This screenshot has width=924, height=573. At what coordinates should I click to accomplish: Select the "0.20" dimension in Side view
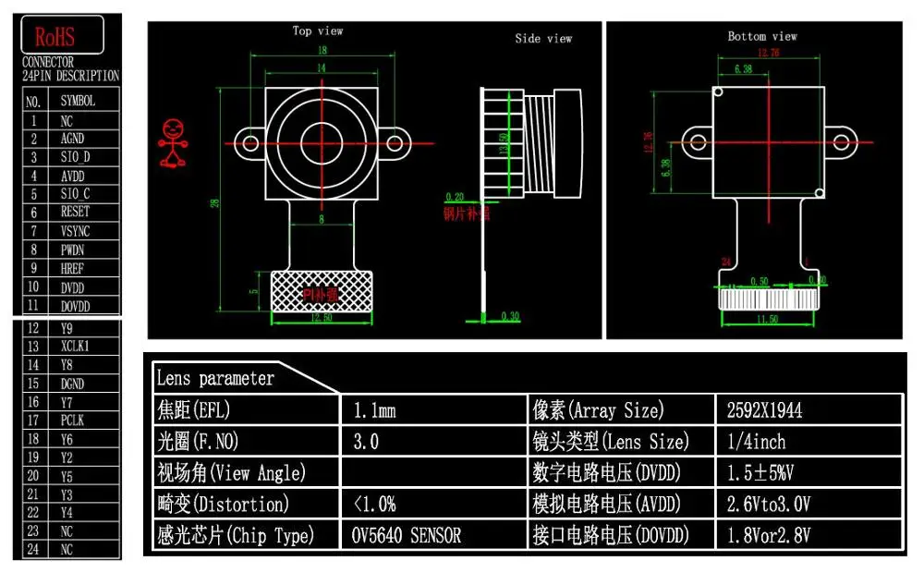pyautogui.click(x=455, y=197)
